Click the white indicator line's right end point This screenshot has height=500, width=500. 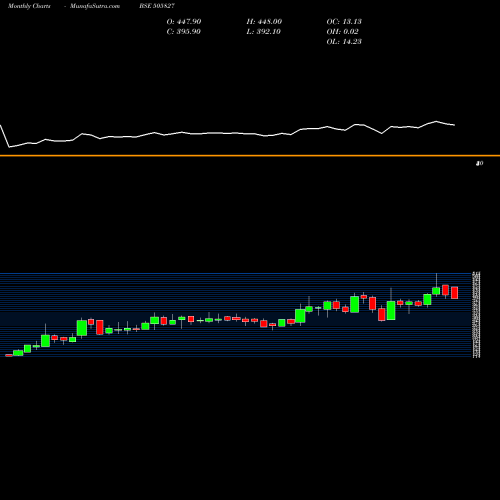click(x=455, y=125)
